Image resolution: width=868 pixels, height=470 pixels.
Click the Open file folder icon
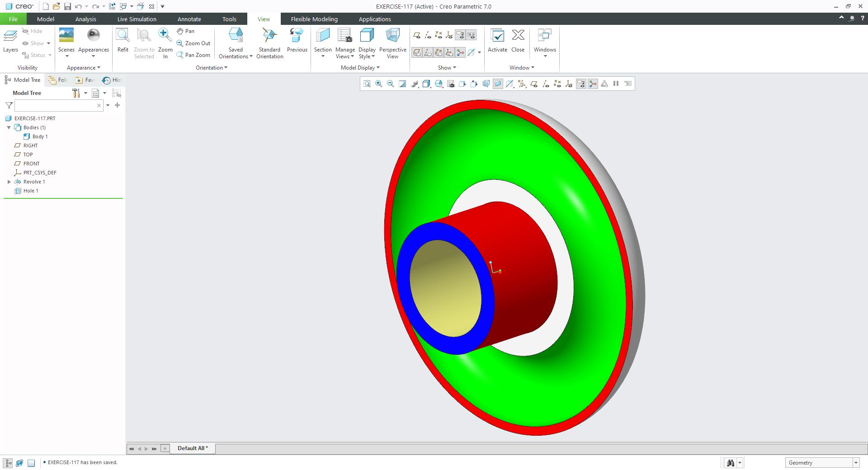click(57, 6)
